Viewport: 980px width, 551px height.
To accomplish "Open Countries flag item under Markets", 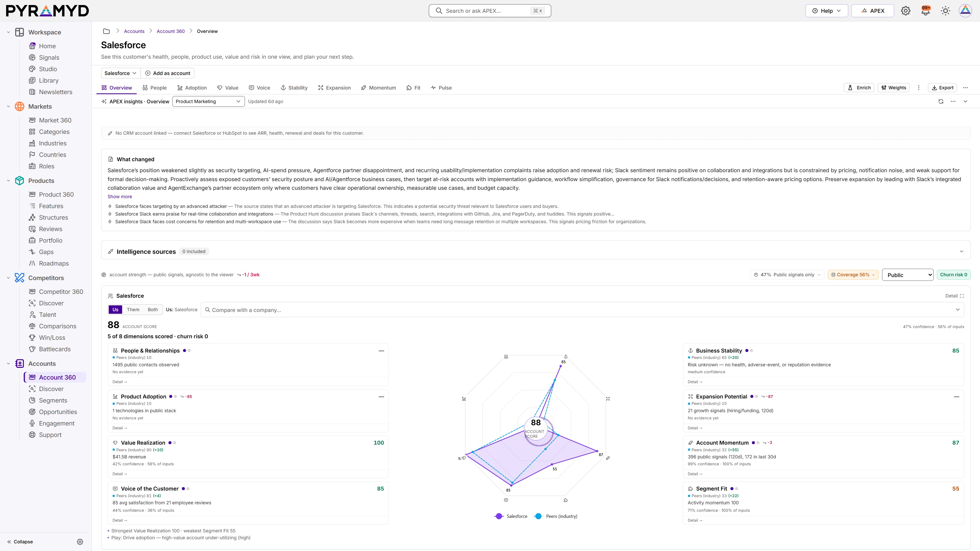I will point(53,155).
